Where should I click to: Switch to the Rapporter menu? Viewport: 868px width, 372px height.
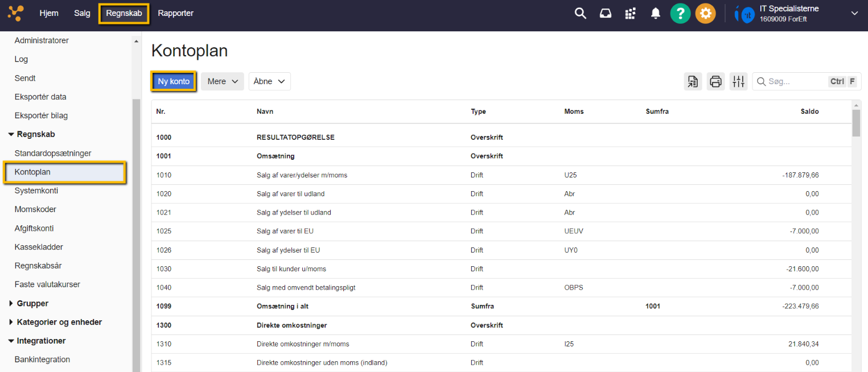pos(175,13)
